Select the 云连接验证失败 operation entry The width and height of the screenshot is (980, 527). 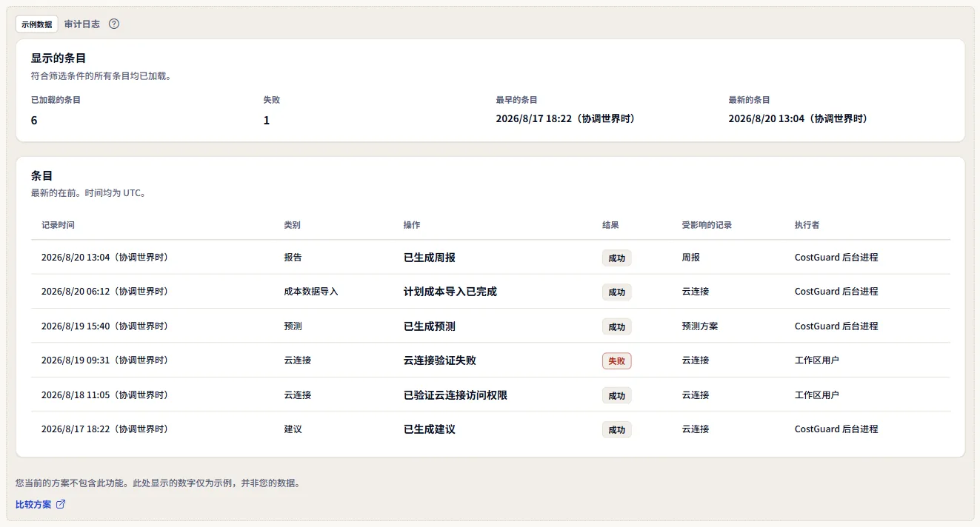pos(440,360)
